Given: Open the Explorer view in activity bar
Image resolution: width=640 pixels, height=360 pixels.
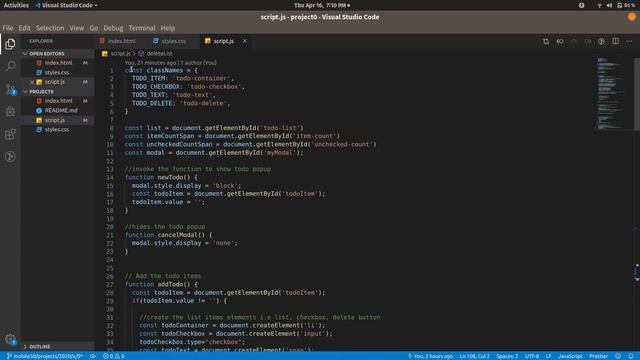Looking at the screenshot, I should point(10,44).
